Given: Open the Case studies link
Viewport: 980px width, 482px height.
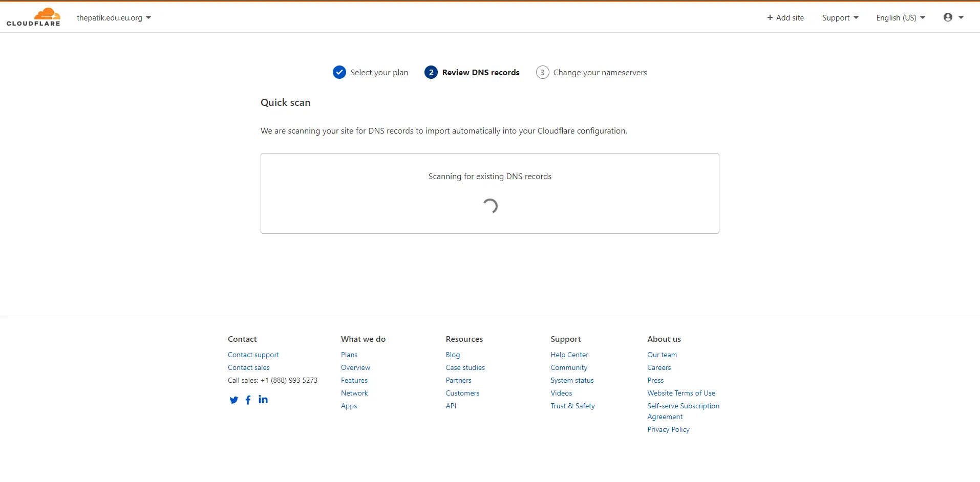Looking at the screenshot, I should click(x=465, y=367).
